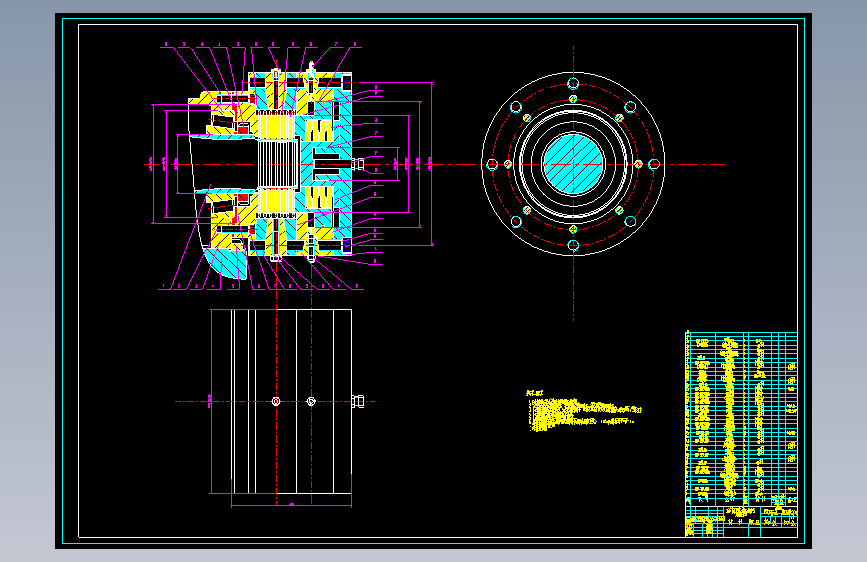Click the yellow parts list table
This screenshot has height=562, width=867.
[741, 418]
